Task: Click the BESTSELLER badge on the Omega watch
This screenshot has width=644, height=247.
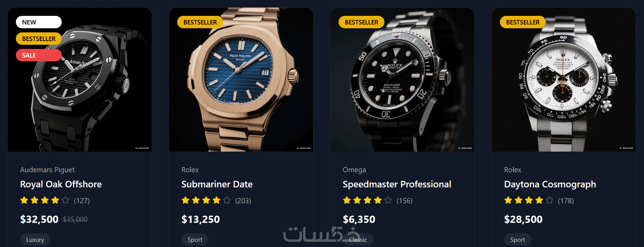Action: [361, 22]
